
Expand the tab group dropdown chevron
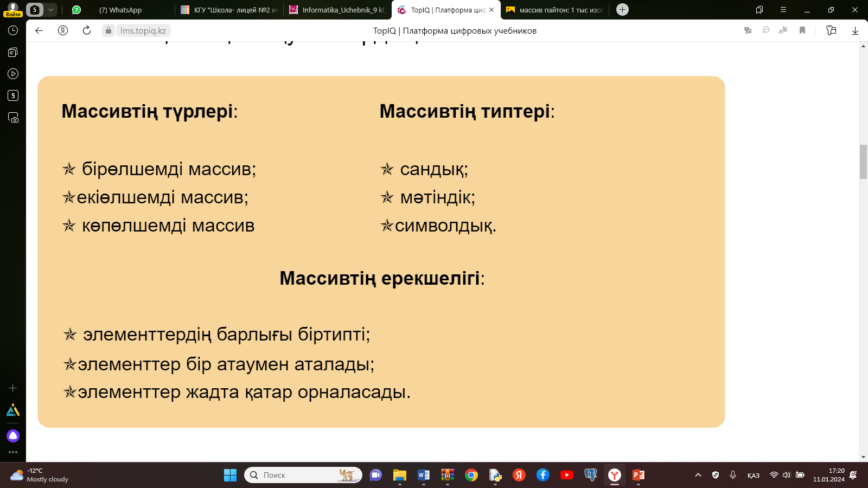tap(50, 10)
